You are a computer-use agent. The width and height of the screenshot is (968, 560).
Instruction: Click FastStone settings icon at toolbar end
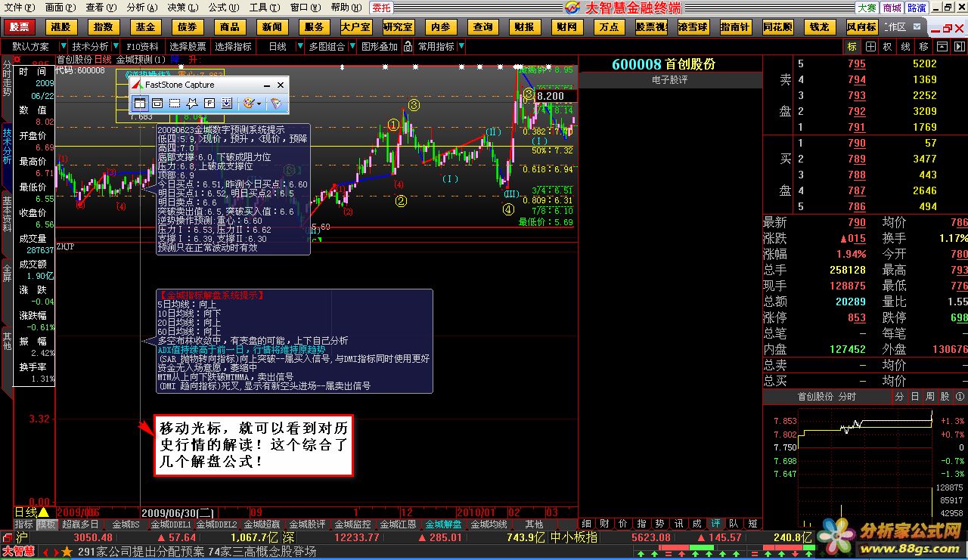[276, 103]
